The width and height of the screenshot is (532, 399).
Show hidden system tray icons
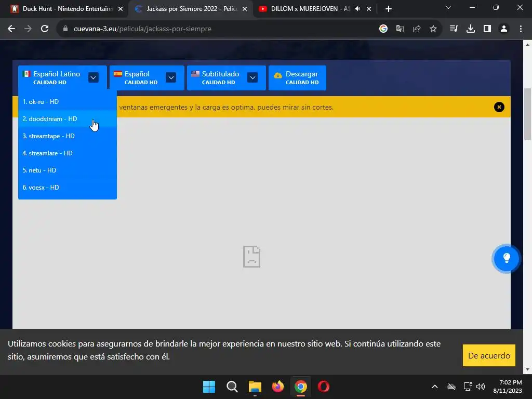point(435,387)
